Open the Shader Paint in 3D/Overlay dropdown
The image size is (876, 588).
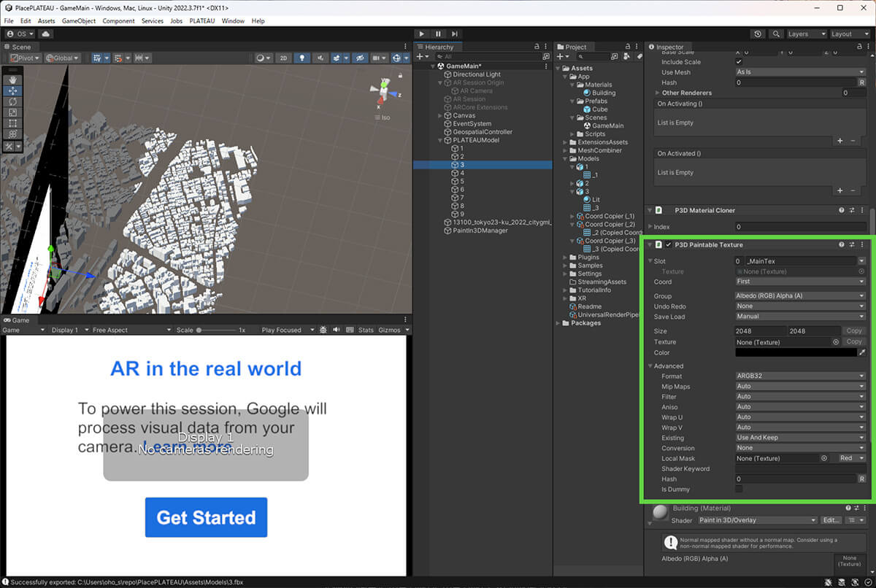click(756, 520)
